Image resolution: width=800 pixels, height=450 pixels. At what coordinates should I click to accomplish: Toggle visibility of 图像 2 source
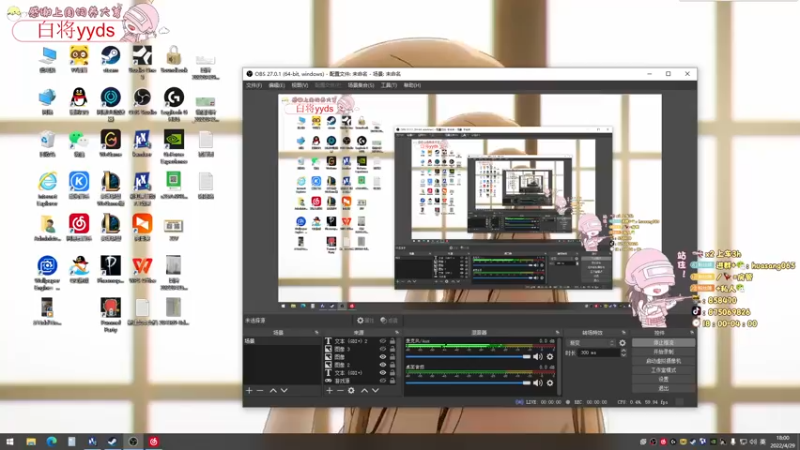383,365
